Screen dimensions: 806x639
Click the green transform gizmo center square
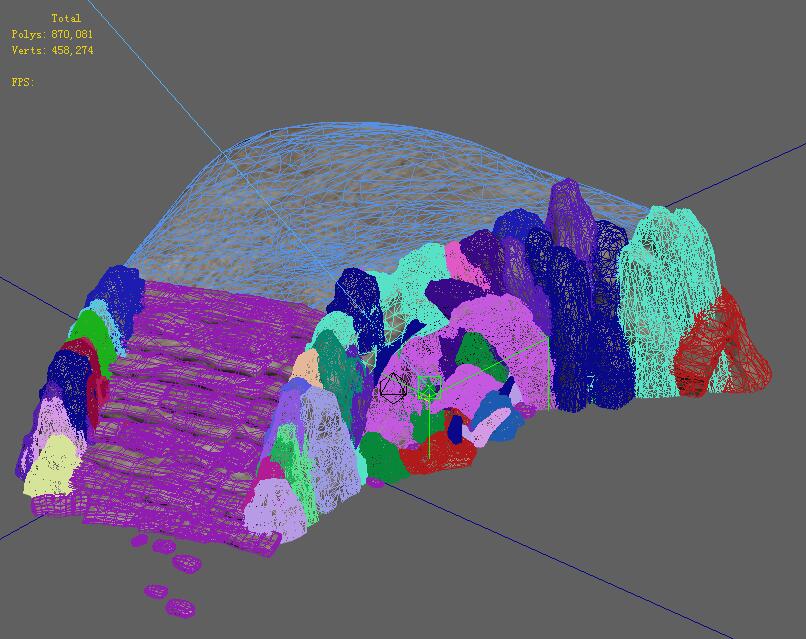pyautogui.click(x=429, y=388)
